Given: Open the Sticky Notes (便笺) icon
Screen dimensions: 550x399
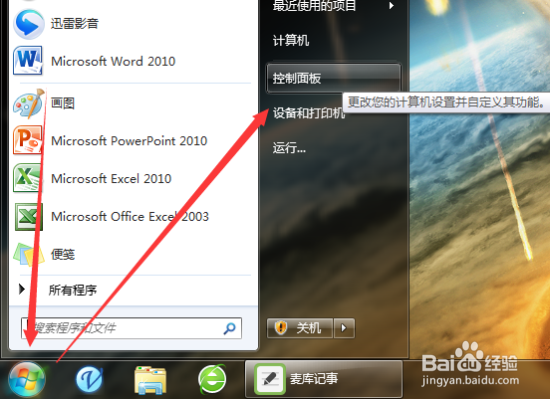Looking at the screenshot, I should pyautogui.click(x=29, y=254).
